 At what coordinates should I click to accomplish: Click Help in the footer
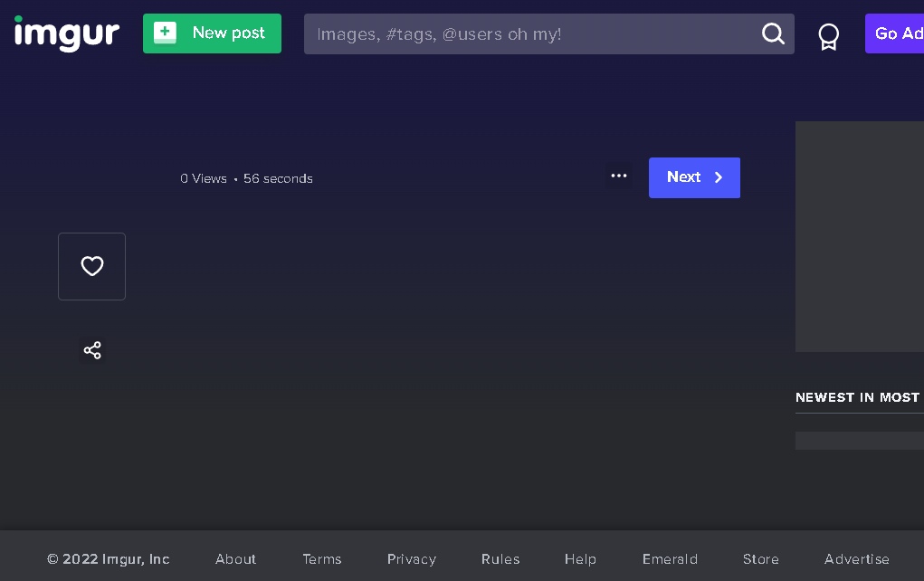pos(580,559)
